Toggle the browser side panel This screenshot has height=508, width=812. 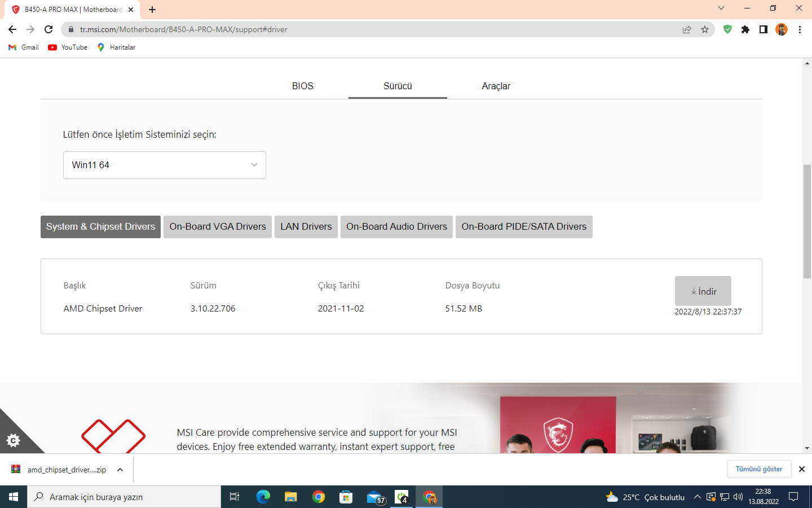coord(764,29)
